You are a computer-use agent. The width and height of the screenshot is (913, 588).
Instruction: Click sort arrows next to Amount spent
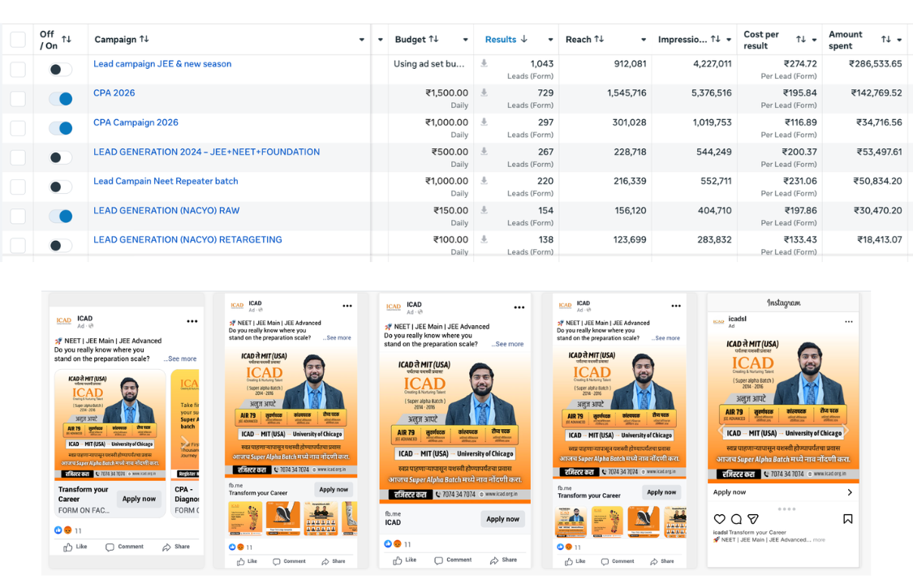coord(885,40)
